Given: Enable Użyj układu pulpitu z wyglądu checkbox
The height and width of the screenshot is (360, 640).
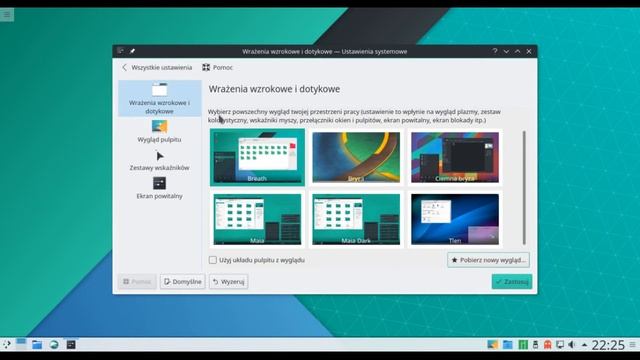Looking at the screenshot, I should point(213,260).
